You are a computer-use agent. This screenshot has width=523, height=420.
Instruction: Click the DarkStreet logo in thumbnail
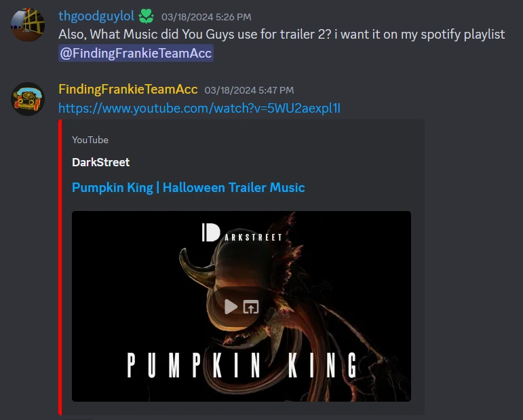(x=241, y=233)
